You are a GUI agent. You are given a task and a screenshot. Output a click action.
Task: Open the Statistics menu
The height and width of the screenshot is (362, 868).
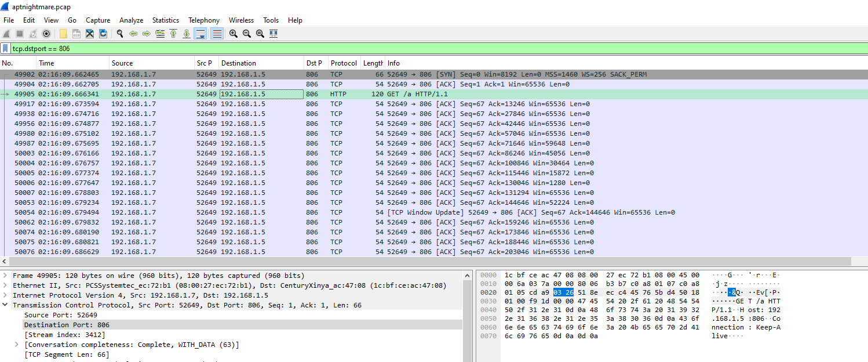[x=165, y=20]
